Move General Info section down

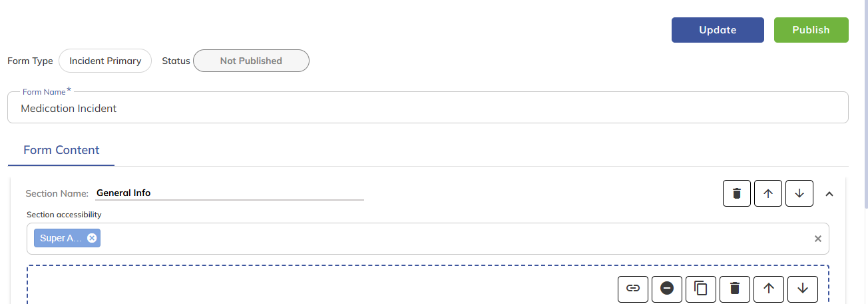[x=799, y=193]
